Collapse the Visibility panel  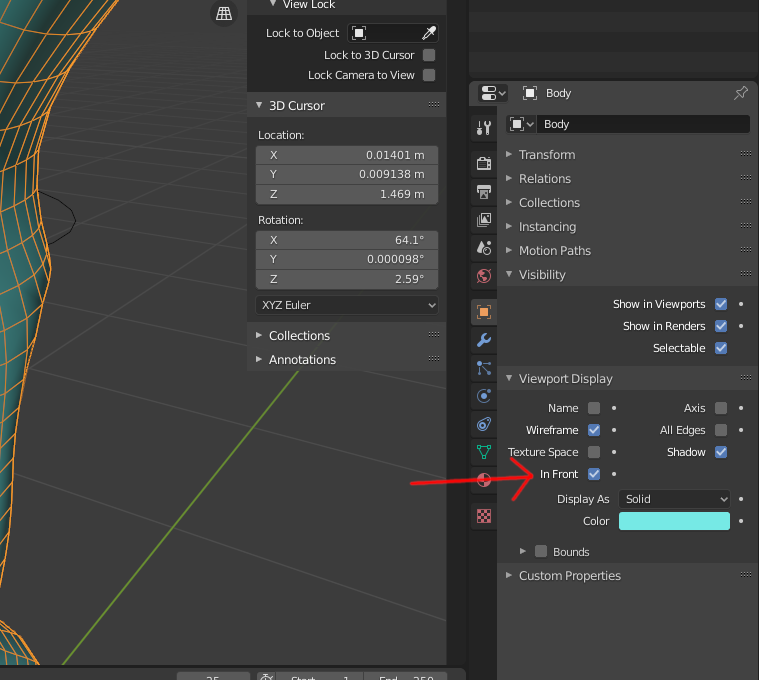point(509,274)
